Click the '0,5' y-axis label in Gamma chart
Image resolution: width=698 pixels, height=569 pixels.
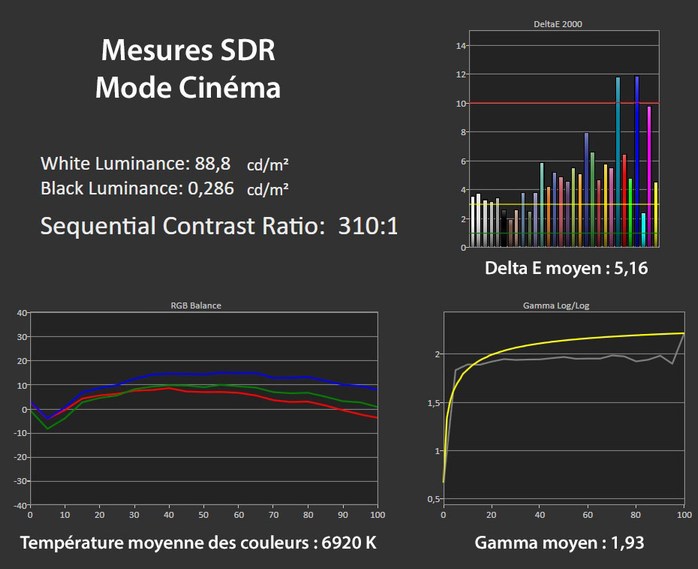(434, 499)
